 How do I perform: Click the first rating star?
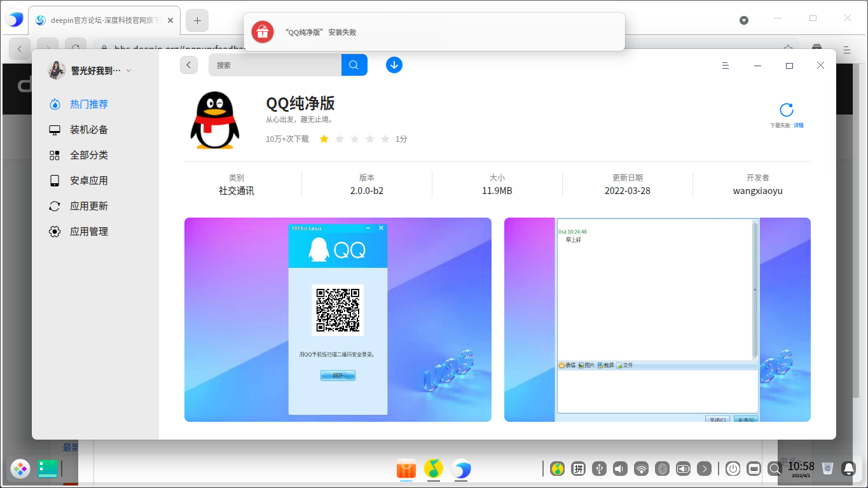[324, 139]
